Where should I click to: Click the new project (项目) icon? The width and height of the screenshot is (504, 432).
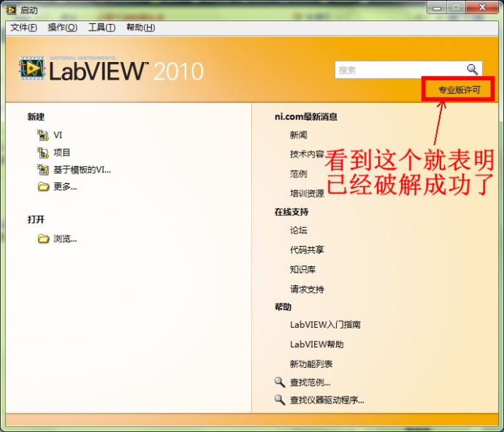tap(43, 153)
